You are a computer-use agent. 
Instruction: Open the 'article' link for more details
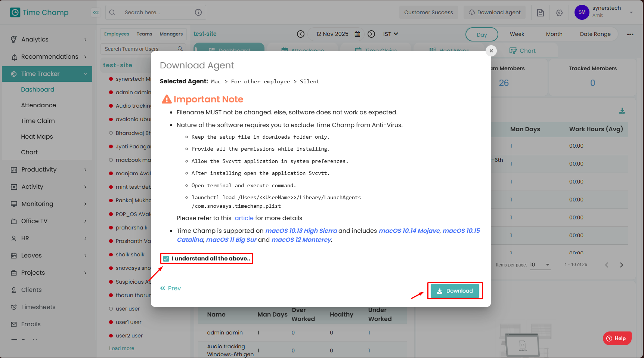[244, 218]
